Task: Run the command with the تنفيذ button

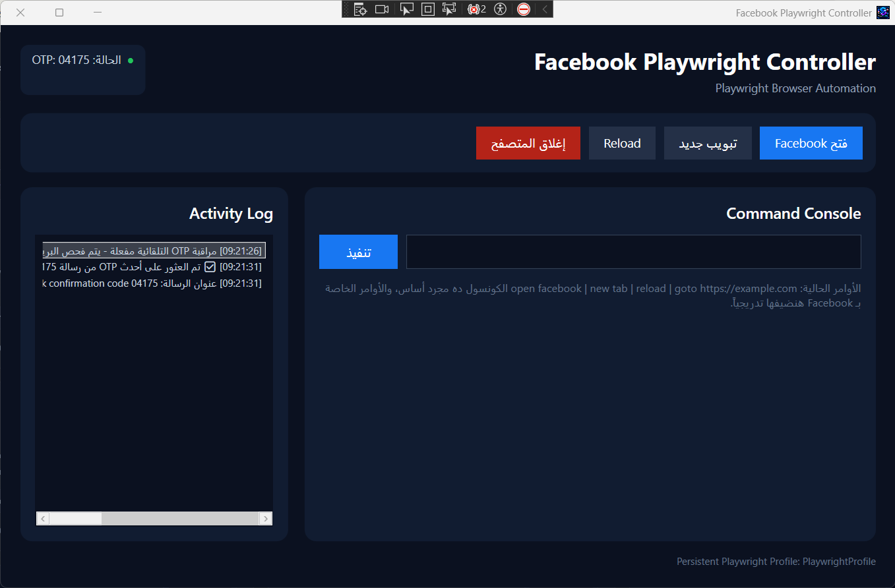Action: pyautogui.click(x=358, y=252)
